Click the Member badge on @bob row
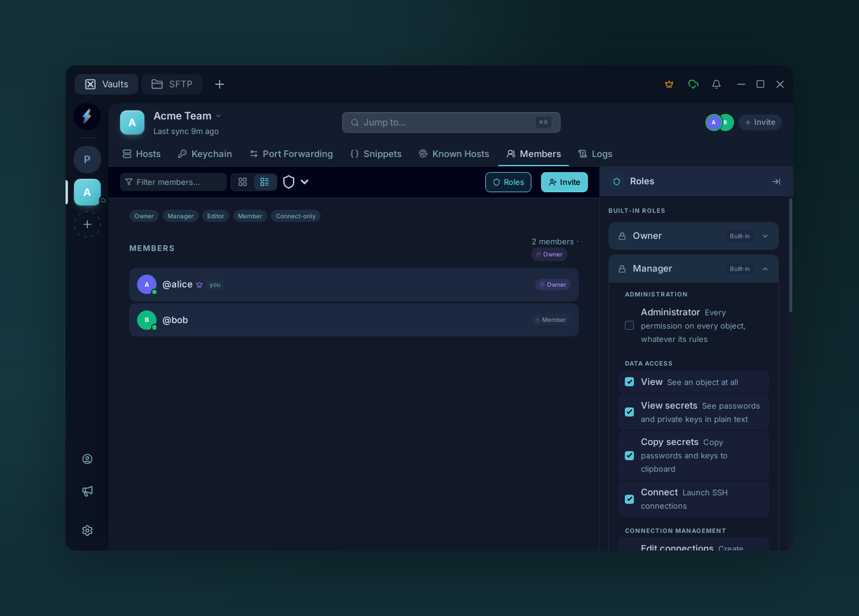 [x=550, y=320]
